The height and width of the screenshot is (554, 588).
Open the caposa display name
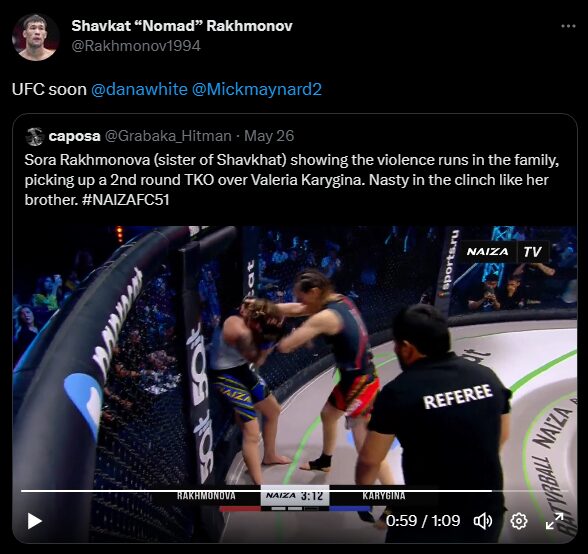[74, 136]
